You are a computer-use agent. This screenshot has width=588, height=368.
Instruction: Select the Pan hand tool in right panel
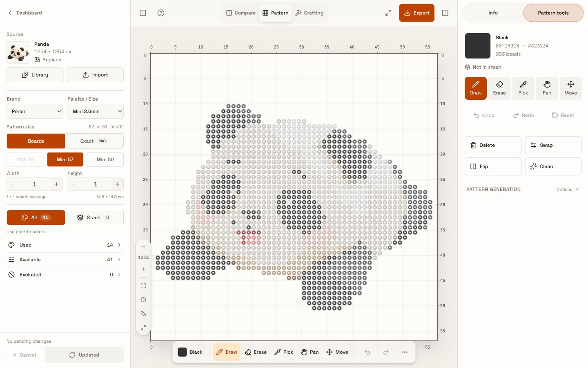click(547, 88)
